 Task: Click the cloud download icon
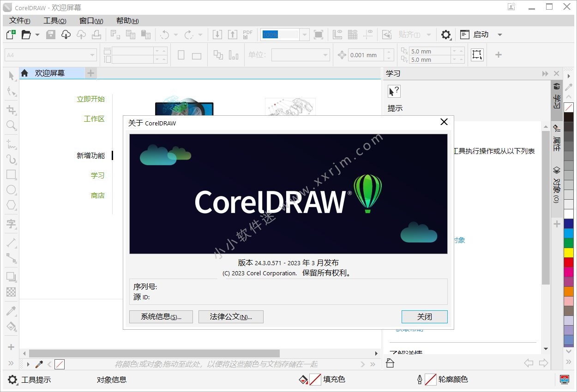66,35
